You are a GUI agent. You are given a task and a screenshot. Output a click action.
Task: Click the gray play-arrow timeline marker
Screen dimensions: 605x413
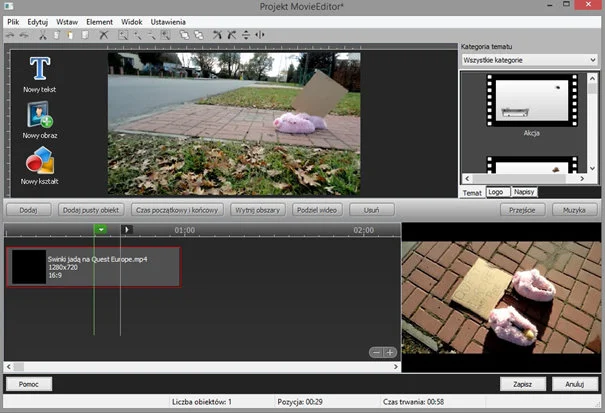coord(127,230)
